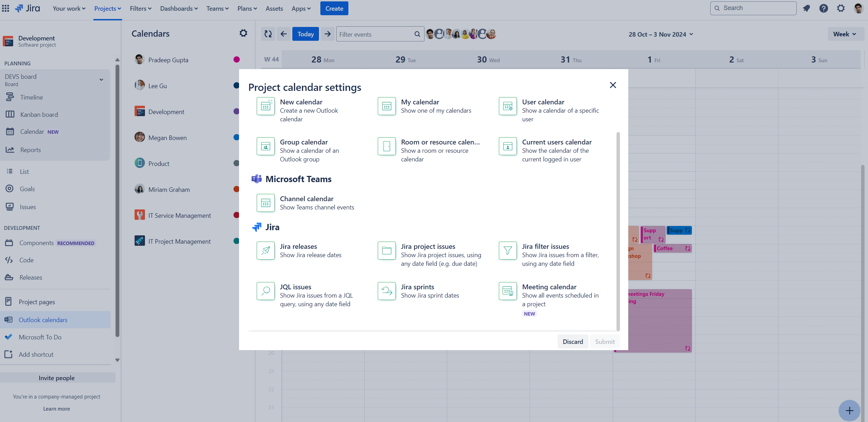The width and height of the screenshot is (868, 422).
Task: Open the Kanban board from the sidebar
Action: 39,114
